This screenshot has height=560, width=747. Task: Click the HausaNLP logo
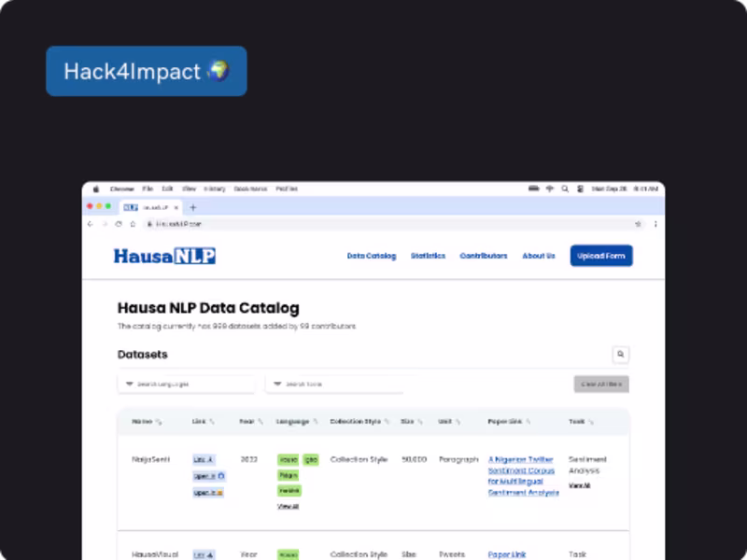pyautogui.click(x=164, y=256)
